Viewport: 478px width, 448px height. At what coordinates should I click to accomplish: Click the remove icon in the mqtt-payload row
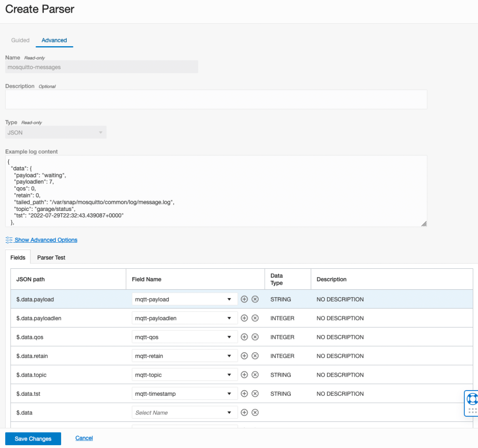(255, 299)
